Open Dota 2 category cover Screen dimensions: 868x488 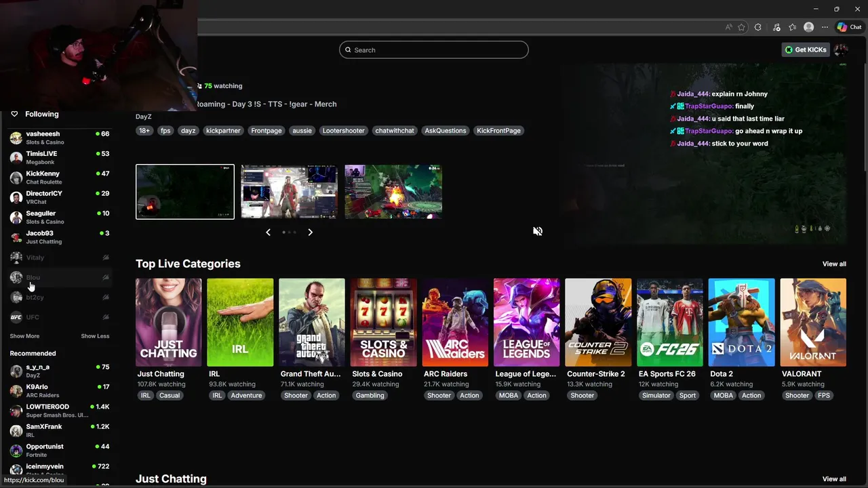[742, 322]
